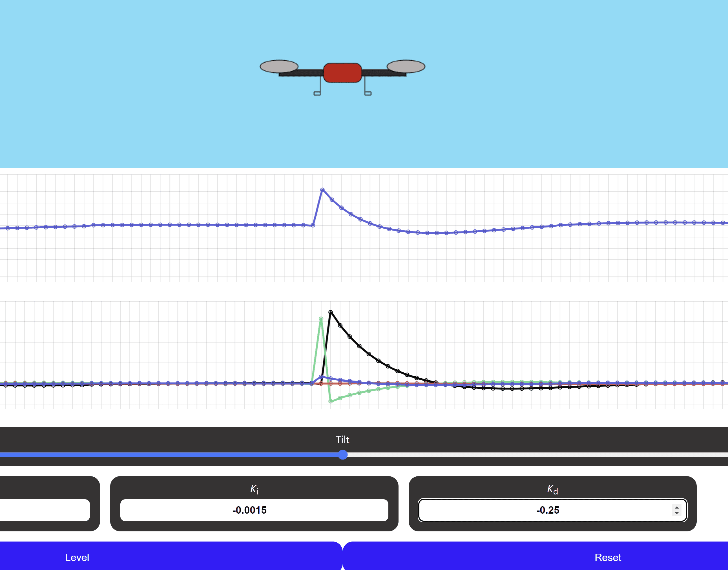Click the Ki input field showing -0.0015

click(254, 510)
